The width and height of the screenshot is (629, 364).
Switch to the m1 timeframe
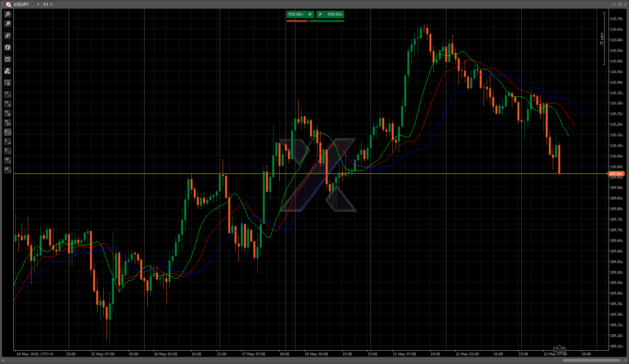7,94
